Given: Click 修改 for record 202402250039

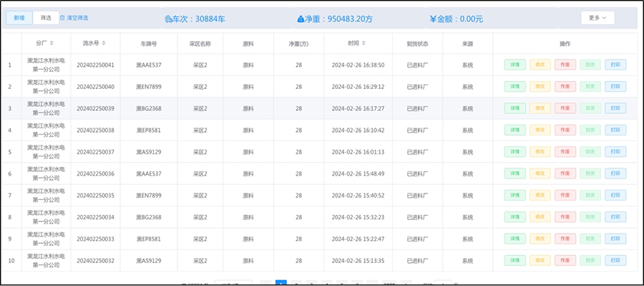Looking at the screenshot, I should pos(540,109).
